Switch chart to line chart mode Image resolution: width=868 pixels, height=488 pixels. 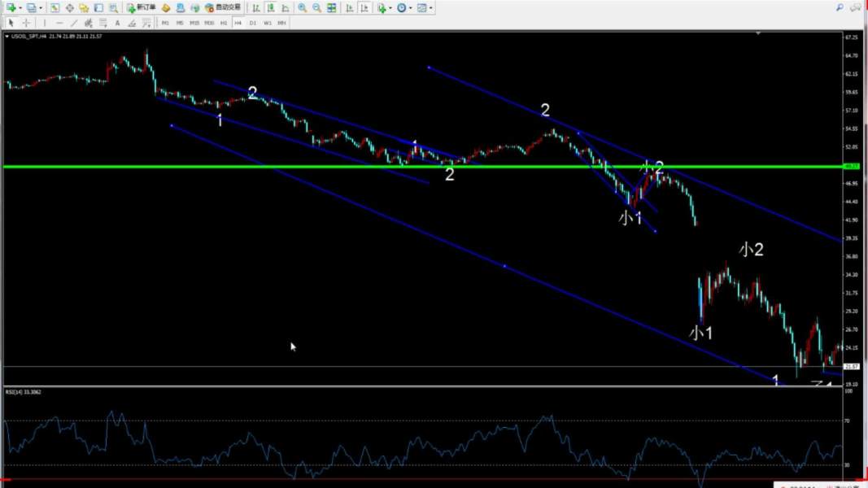[x=286, y=7]
